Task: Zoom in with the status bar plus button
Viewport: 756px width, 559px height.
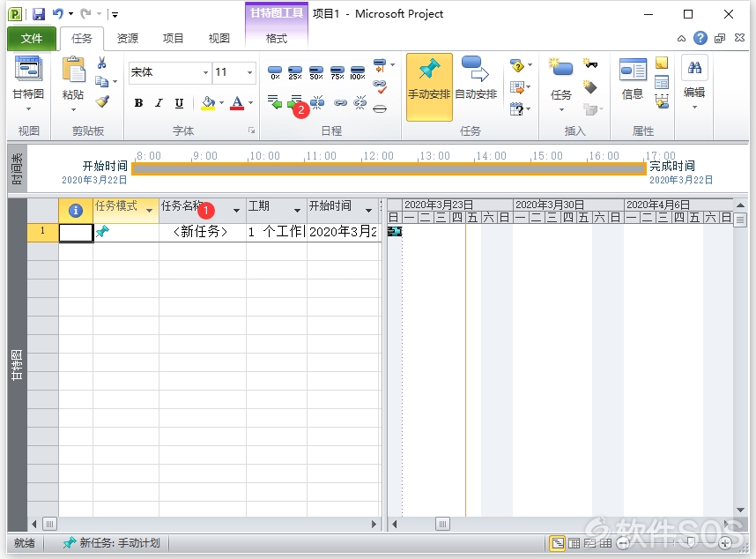Action: tap(725, 543)
